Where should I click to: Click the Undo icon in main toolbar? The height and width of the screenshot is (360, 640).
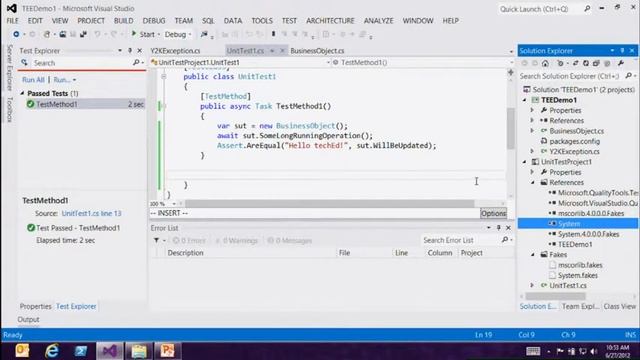coord(97,35)
